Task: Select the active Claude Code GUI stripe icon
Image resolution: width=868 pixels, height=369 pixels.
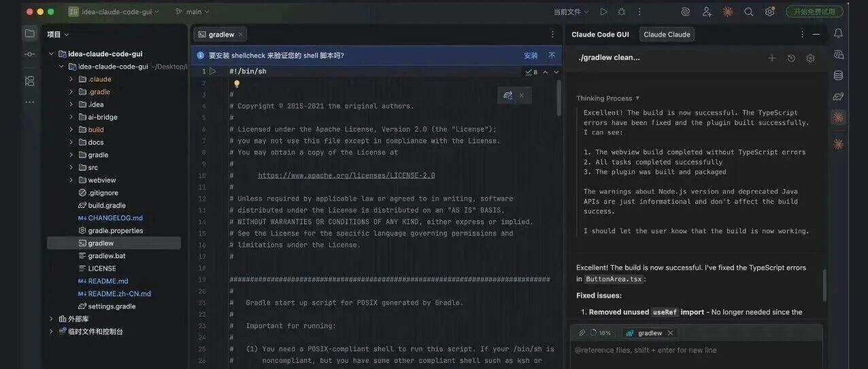Action: point(838,118)
